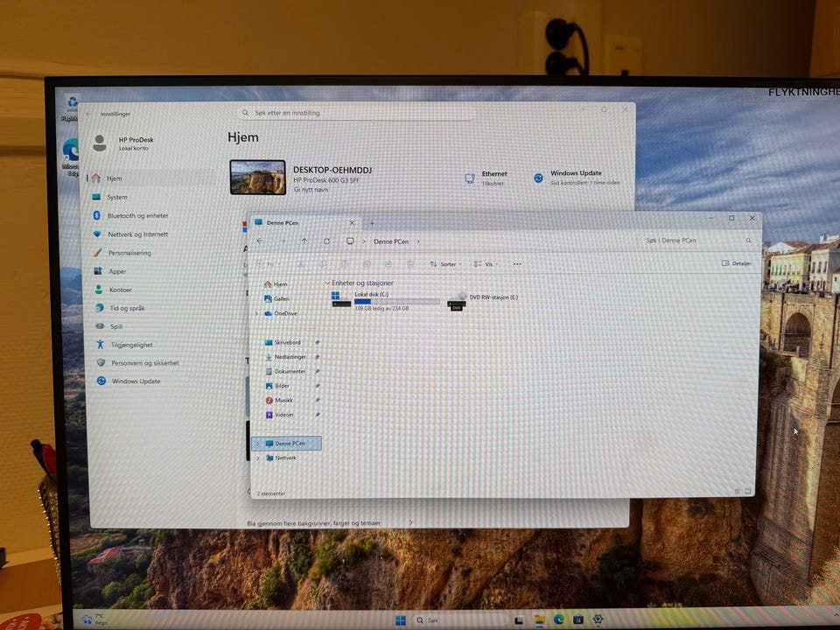Click chevron after Denne PCen in address bar
Viewport: 840px width, 630px height.
pos(418,241)
